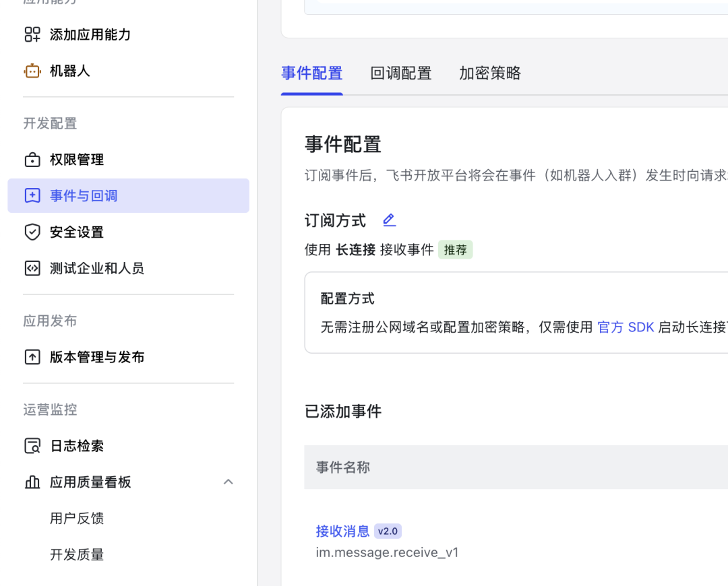Open 测试企业和人员 via its code icon
The height and width of the screenshot is (586, 728).
[32, 267]
